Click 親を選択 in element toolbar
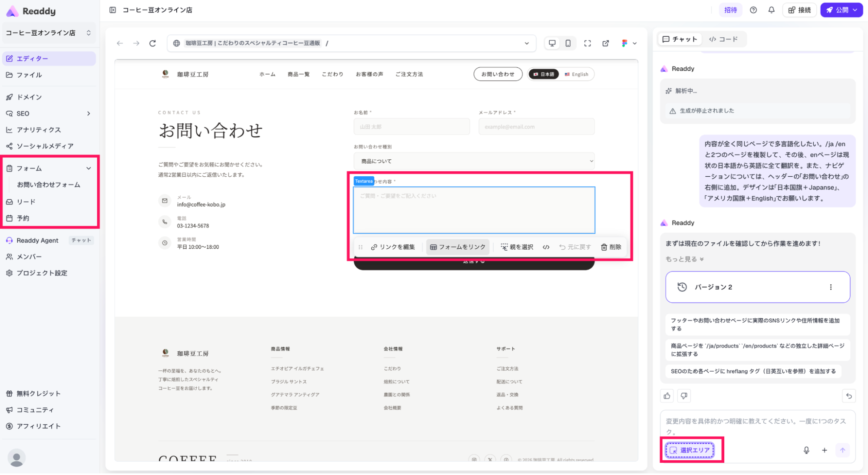This screenshot has width=868, height=475. coord(517,247)
